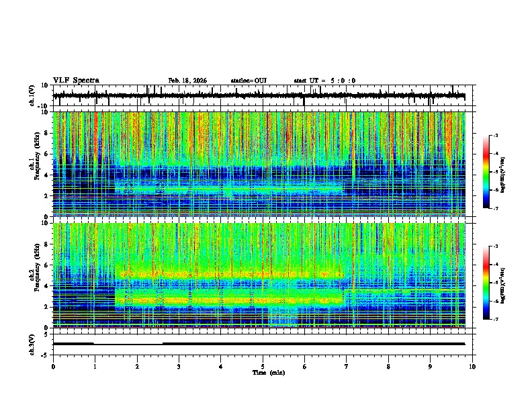Click the ch.1 color scale label '-3'

496,135
